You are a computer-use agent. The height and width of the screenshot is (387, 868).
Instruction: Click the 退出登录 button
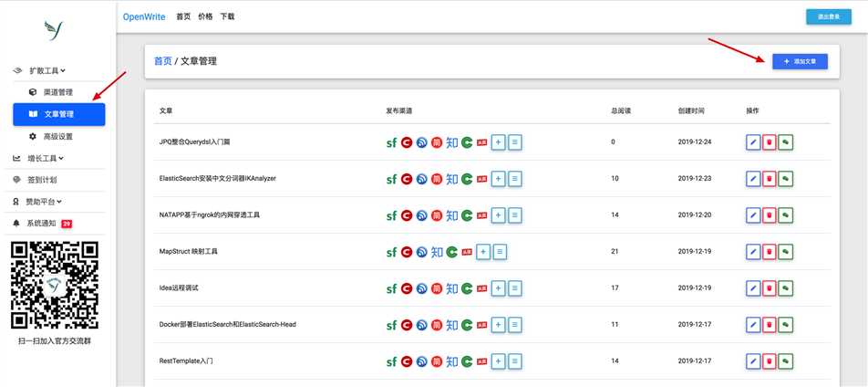(x=829, y=17)
